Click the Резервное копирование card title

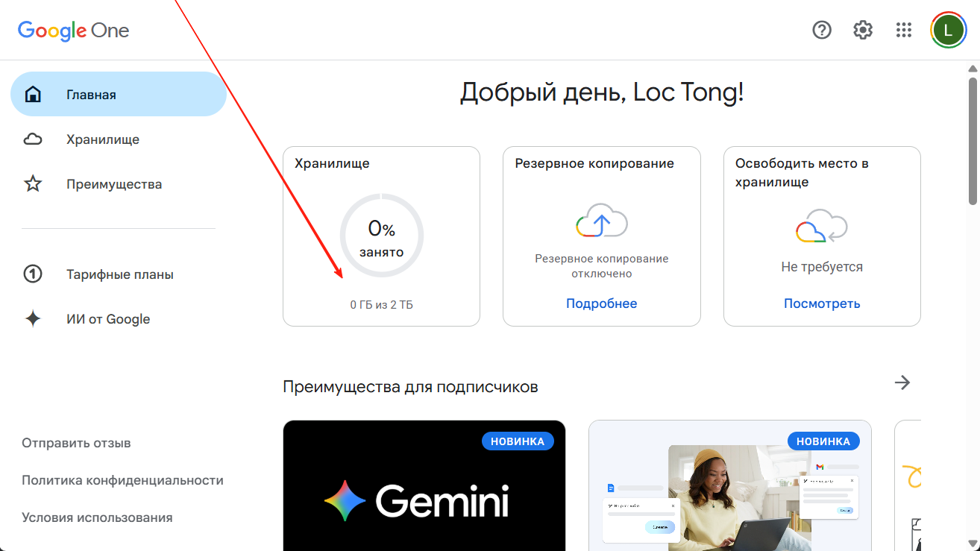tap(594, 163)
